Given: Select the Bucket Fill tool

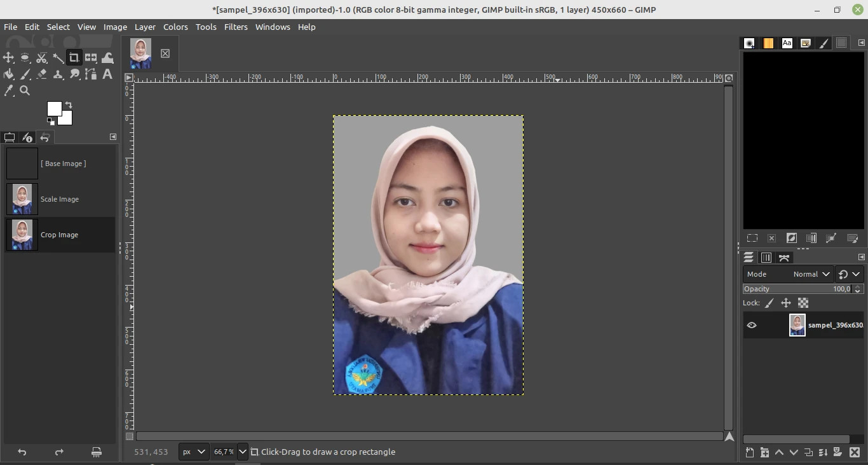Looking at the screenshot, I should tap(8, 74).
